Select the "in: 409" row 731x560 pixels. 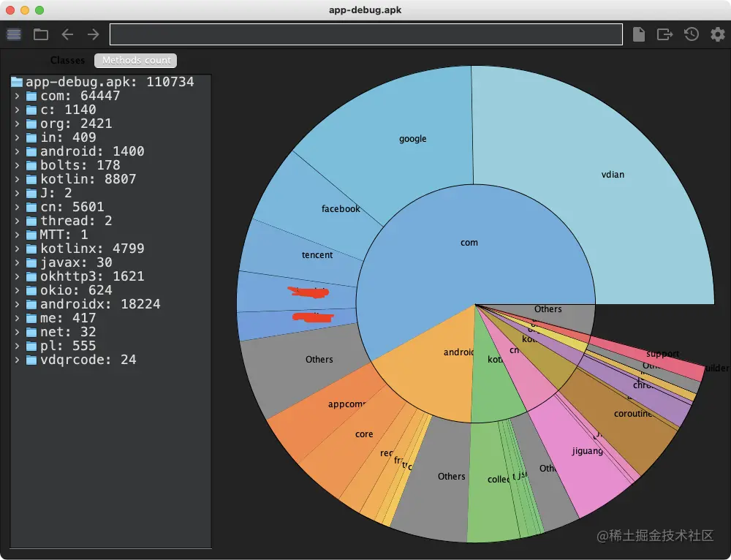click(110, 137)
